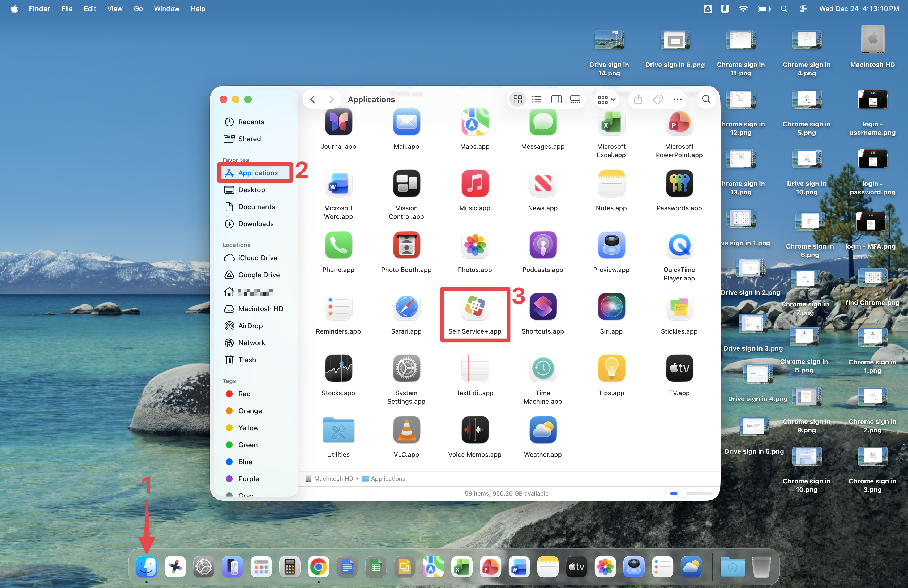
Task: Adjust the icon size slider
Action: (681, 494)
